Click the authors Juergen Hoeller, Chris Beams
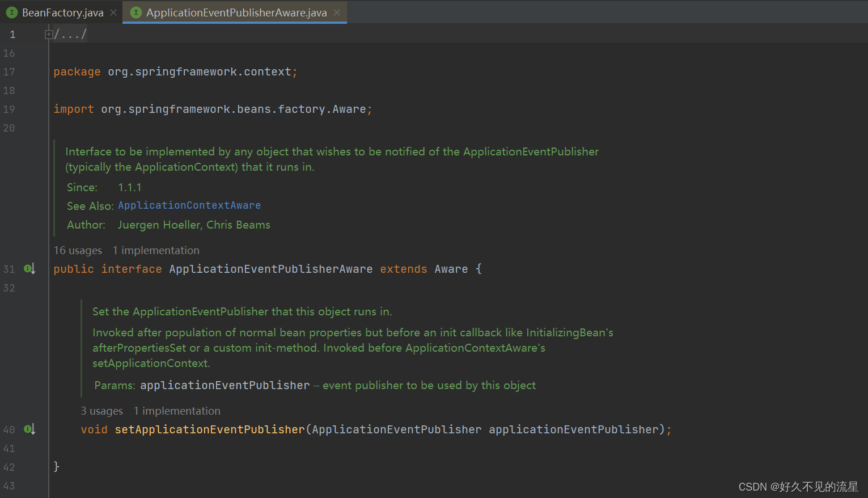Screen dimensions: 868x498 pos(194,225)
